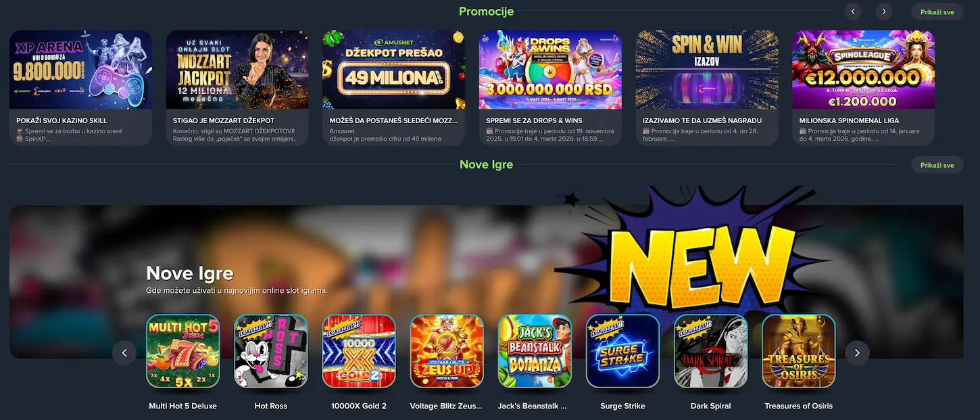Select the 10000X Gold 2 game icon
The width and height of the screenshot is (980, 420).
359,351
